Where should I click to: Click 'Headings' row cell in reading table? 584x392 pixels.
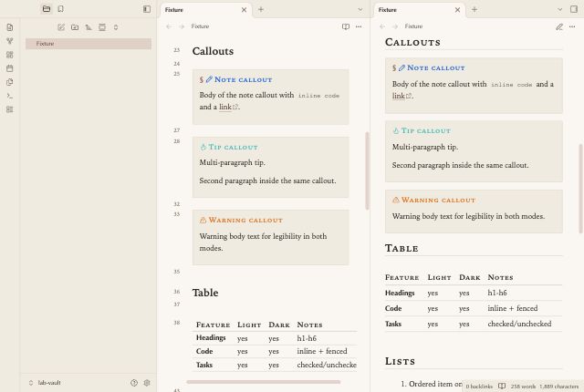pyautogui.click(x=400, y=293)
